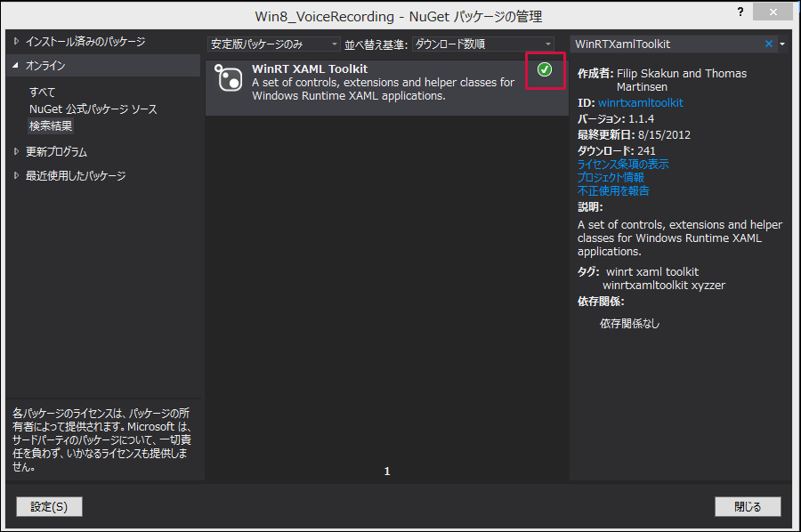Click 最終更新日: 8/15/2012 text
Screen dimensions: 801x532
634,135
